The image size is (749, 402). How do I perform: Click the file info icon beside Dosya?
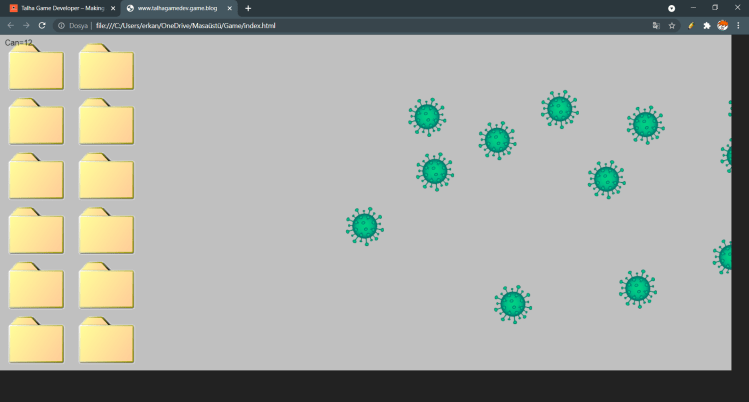(61, 25)
